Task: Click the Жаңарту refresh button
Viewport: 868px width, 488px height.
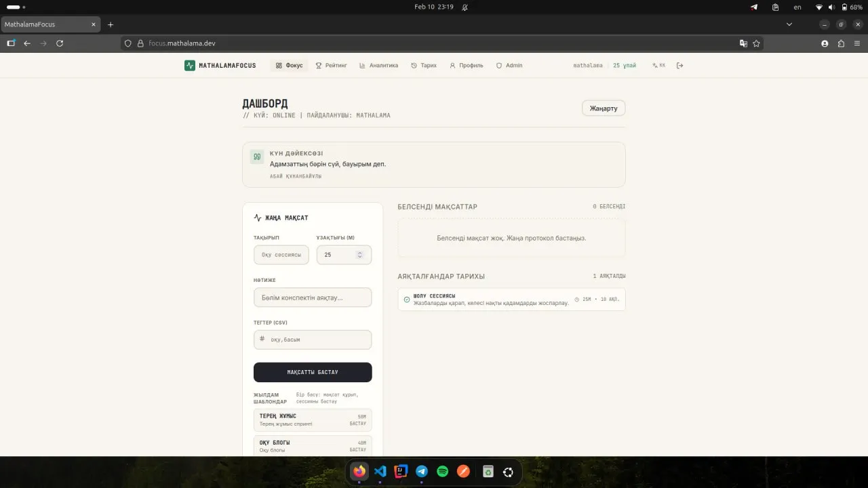Action: [604, 108]
